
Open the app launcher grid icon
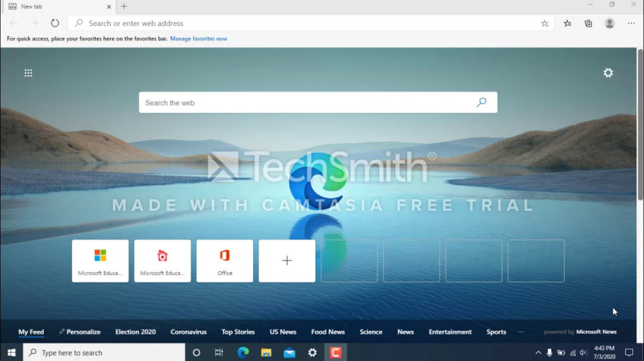pyautogui.click(x=28, y=73)
